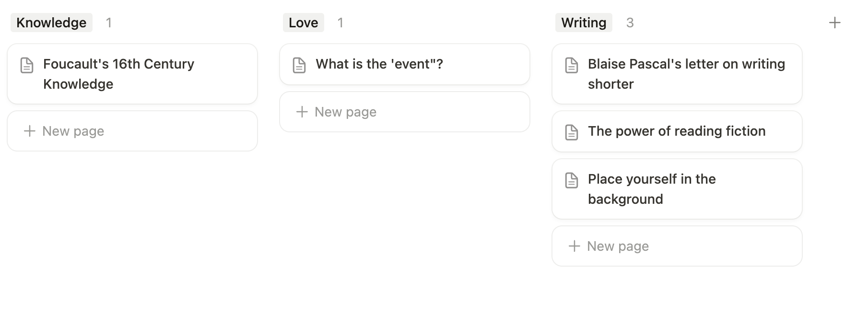Select the Writing group label
This screenshot has width=868, height=328.
[x=583, y=22]
